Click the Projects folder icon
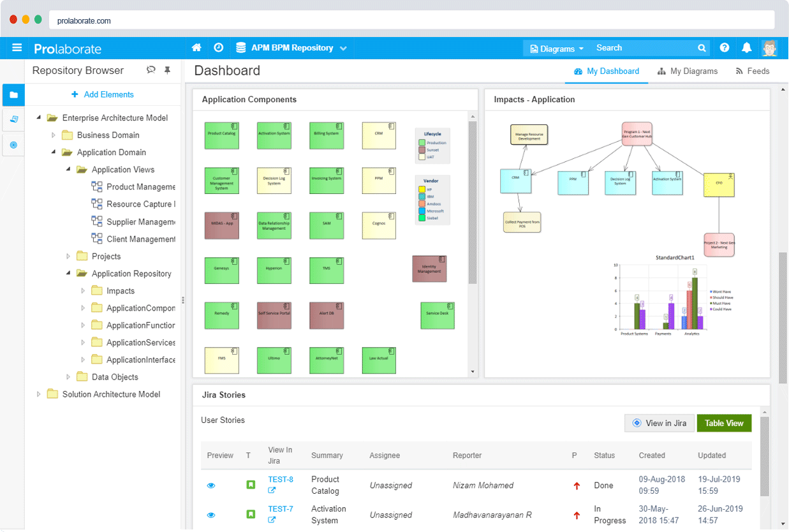 point(82,256)
